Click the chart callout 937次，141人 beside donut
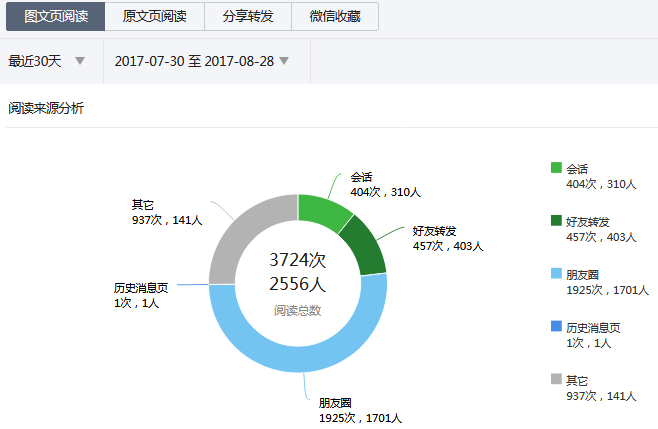The width and height of the screenshot is (658, 429). pos(167,220)
